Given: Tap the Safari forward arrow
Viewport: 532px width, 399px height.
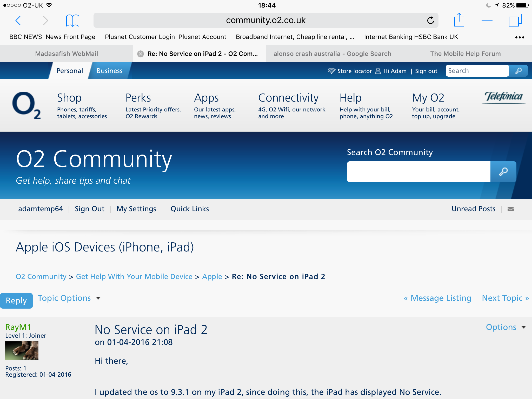Looking at the screenshot, I should [x=45, y=20].
